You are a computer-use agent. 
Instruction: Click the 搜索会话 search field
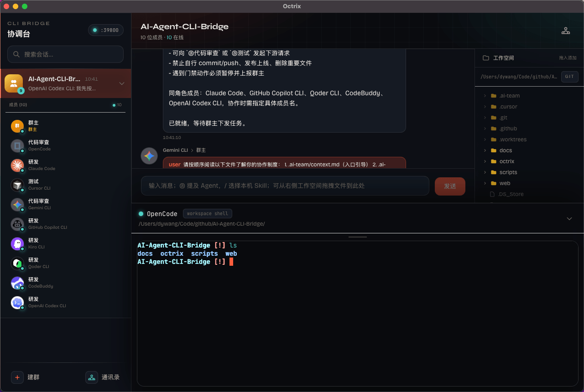tap(66, 54)
